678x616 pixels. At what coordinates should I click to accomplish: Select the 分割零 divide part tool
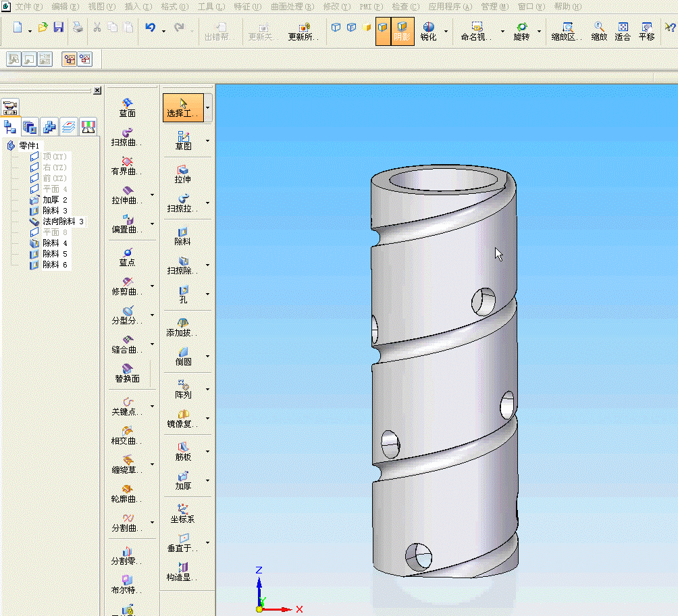point(126,555)
